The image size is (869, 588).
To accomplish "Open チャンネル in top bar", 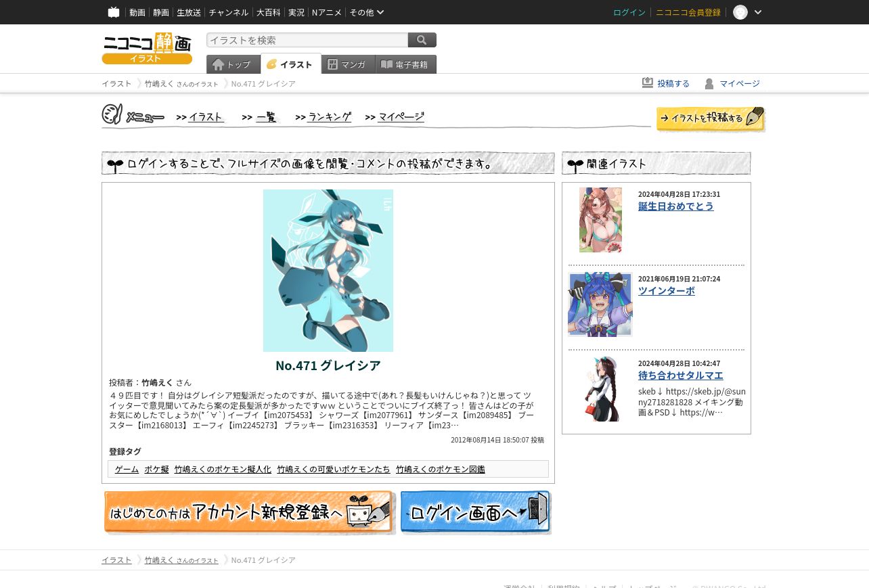I will [x=229, y=12].
